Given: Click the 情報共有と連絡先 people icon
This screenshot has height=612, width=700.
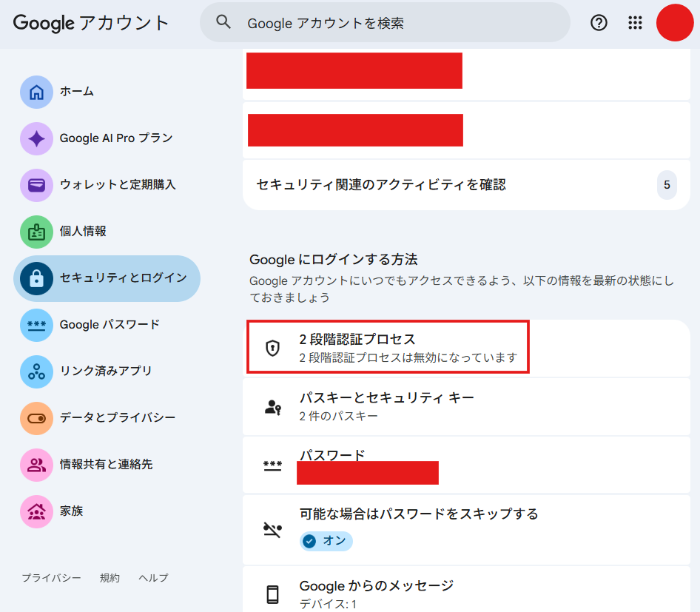Looking at the screenshot, I should coord(36,465).
